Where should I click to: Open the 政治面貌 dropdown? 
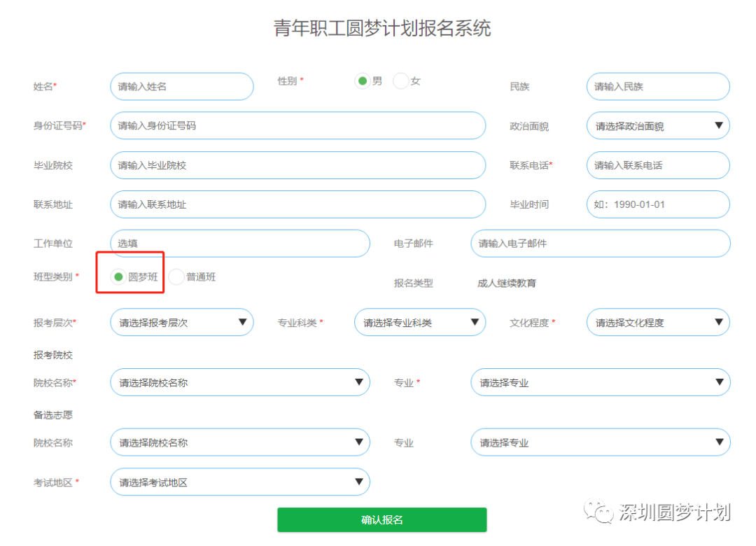[657, 125]
